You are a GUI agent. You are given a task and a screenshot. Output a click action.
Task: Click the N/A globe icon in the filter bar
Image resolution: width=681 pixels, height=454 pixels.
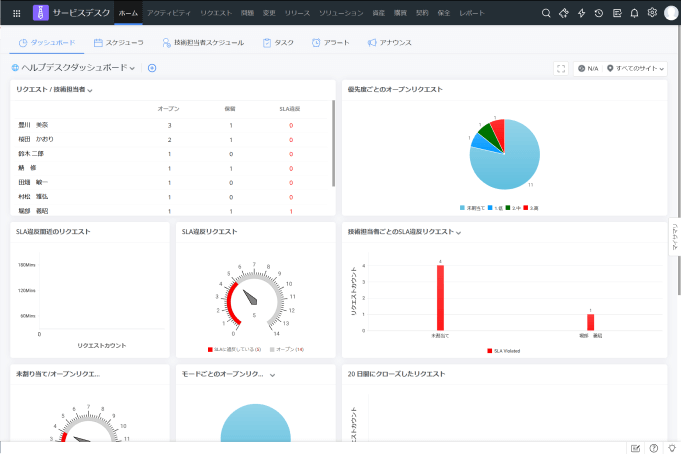[x=582, y=68]
